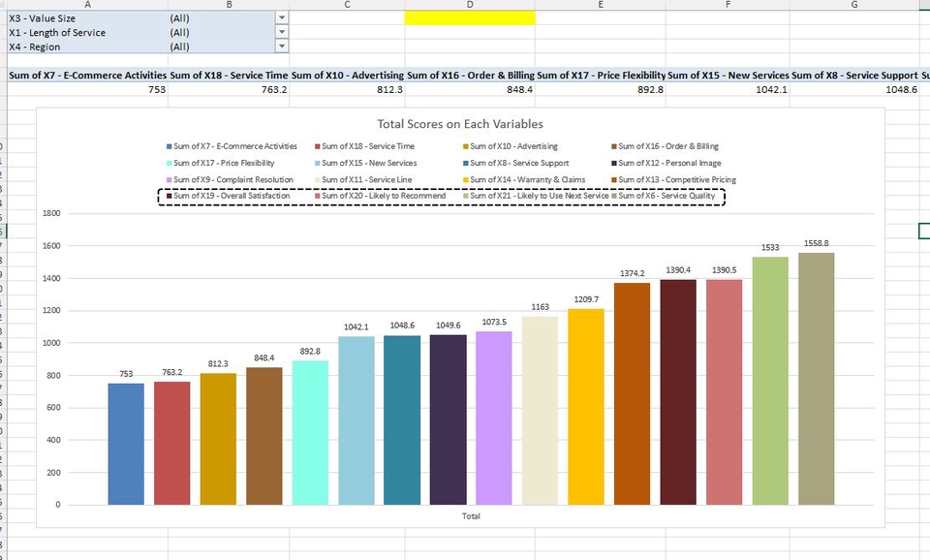Click the light green bar valued 1533
The image size is (930, 560).
pyautogui.click(x=770, y=381)
